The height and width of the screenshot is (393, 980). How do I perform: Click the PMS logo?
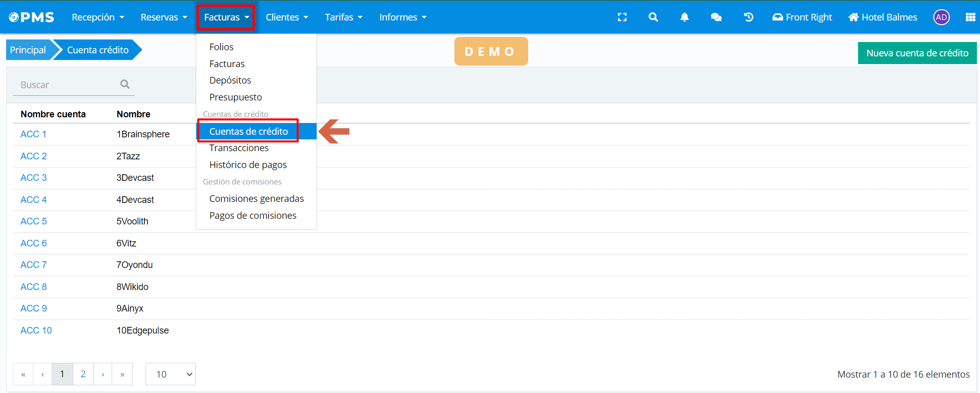pyautogui.click(x=32, y=17)
